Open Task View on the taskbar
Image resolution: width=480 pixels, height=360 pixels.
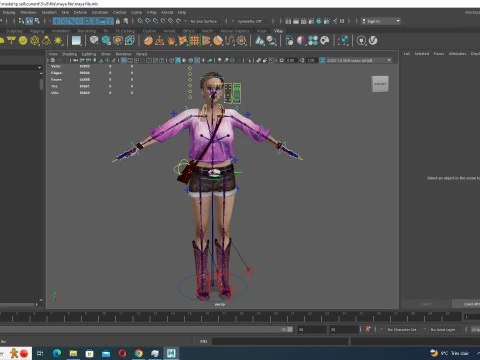point(40,353)
